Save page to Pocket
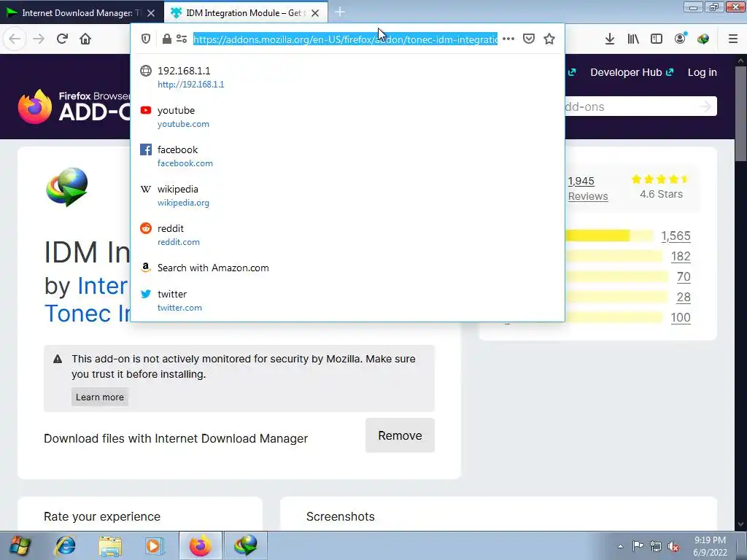747x560 pixels. (529, 39)
